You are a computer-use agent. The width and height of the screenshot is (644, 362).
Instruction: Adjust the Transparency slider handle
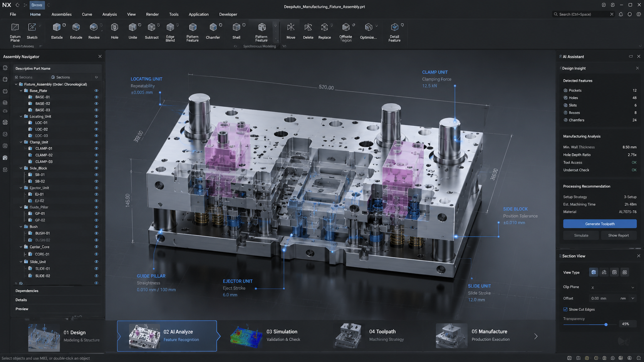606,325
